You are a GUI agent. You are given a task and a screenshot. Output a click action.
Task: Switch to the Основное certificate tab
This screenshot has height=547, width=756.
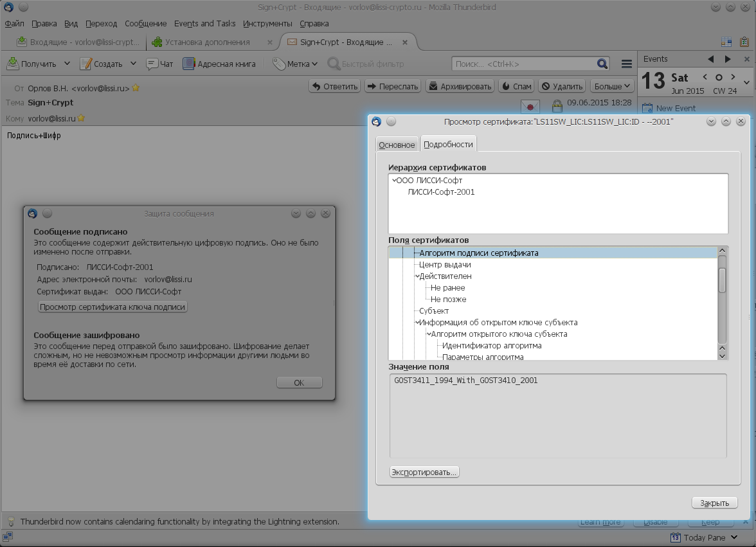click(397, 145)
